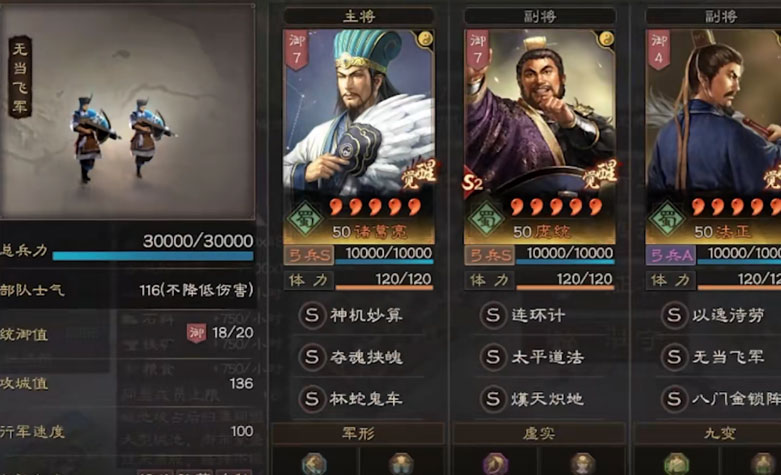781x475 pixels.
Task: Select the 连环计 skill
Action: tap(538, 315)
